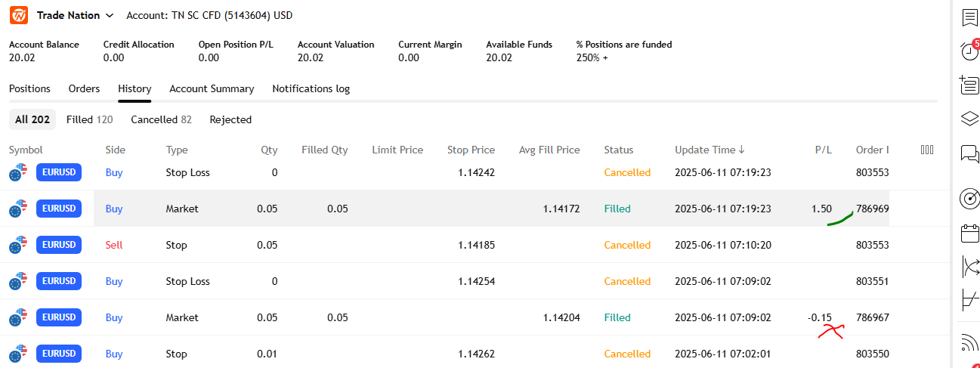Screen dimensions: 980x368
Task: Open the watchlist panel icon in sidebar
Action: pos(969,17)
